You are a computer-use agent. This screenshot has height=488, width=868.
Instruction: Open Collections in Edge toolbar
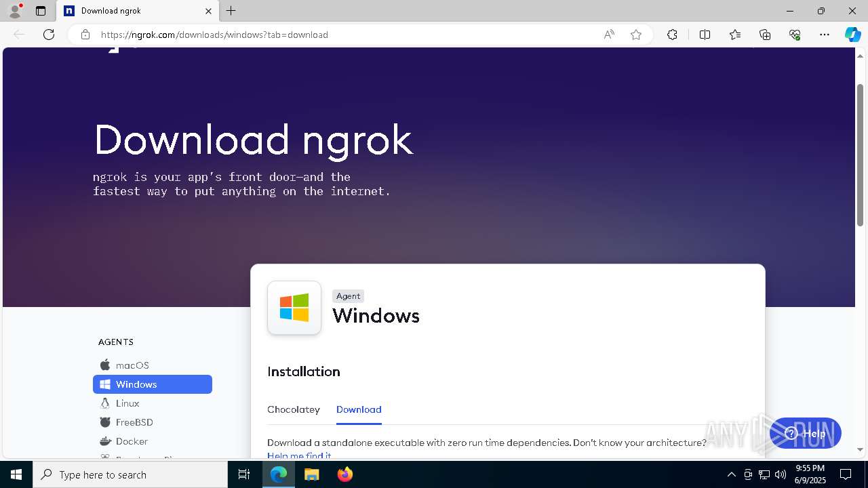(x=765, y=35)
